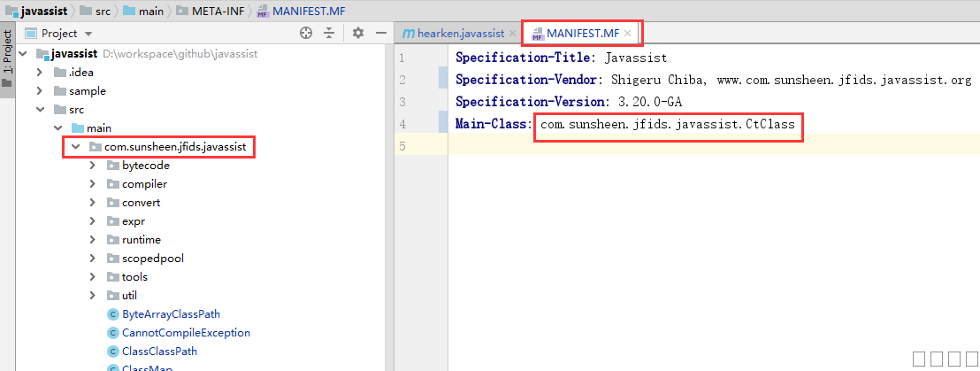Collapse the javassist project root node
The width and height of the screenshot is (980, 371).
tap(25, 54)
